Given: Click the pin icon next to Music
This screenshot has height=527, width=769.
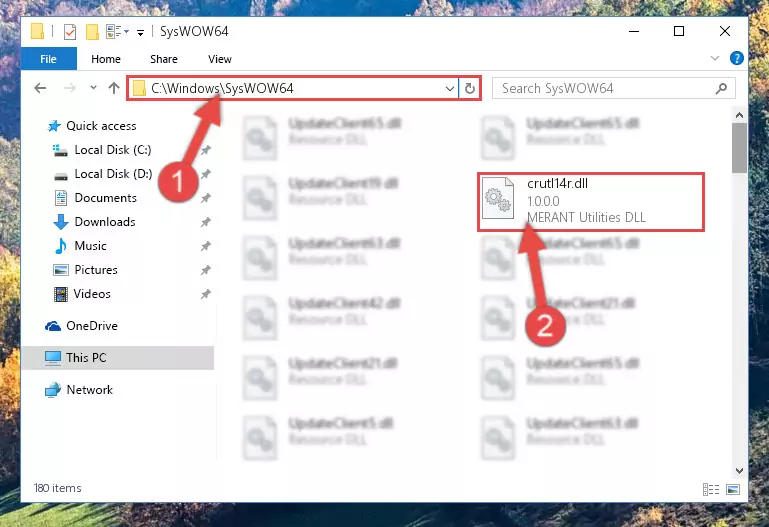Looking at the screenshot, I should click(x=205, y=246).
